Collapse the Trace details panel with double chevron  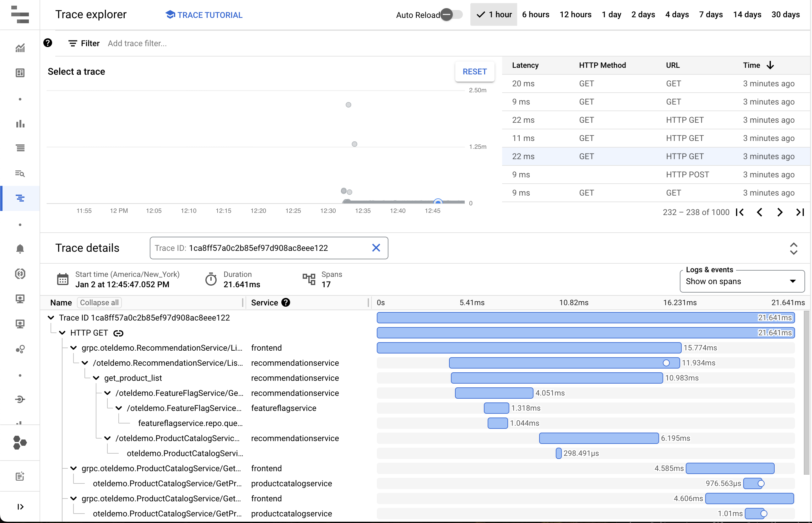(793, 249)
